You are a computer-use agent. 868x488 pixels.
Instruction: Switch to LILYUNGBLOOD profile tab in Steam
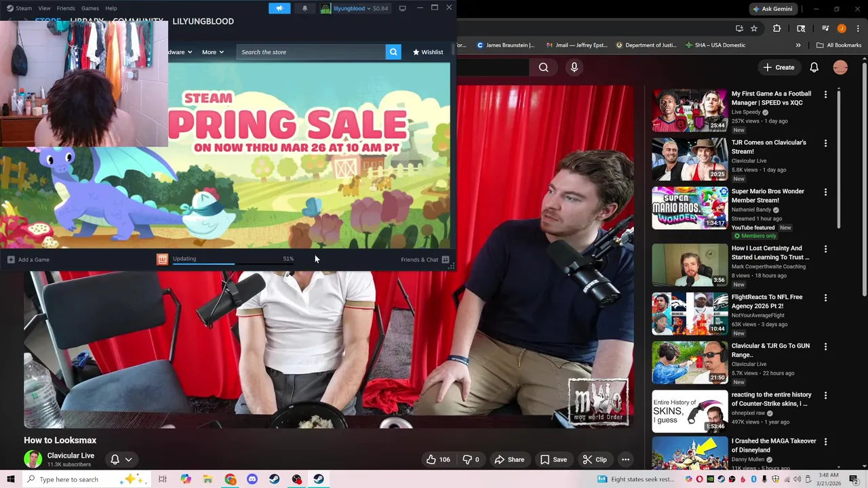point(203,21)
